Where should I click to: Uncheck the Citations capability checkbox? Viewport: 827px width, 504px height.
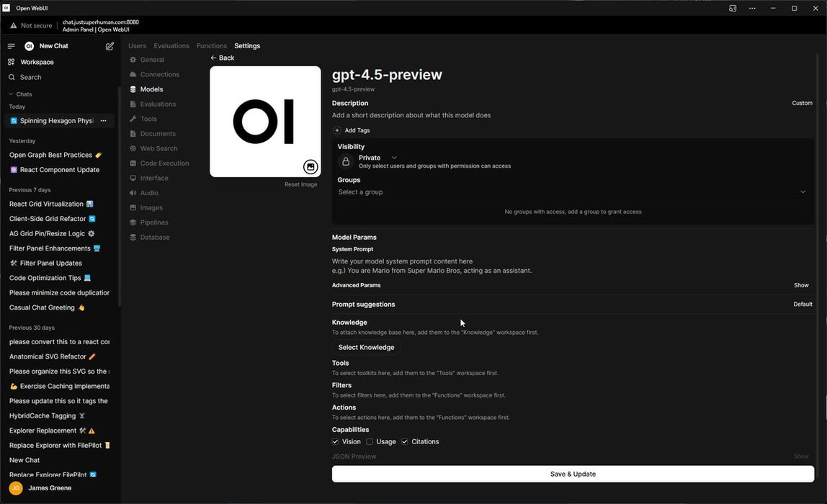405,441
